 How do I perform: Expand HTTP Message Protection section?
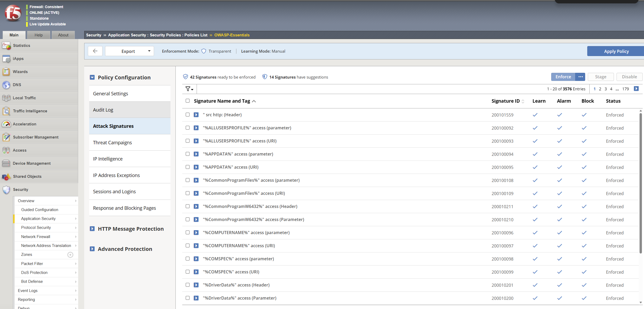point(92,229)
